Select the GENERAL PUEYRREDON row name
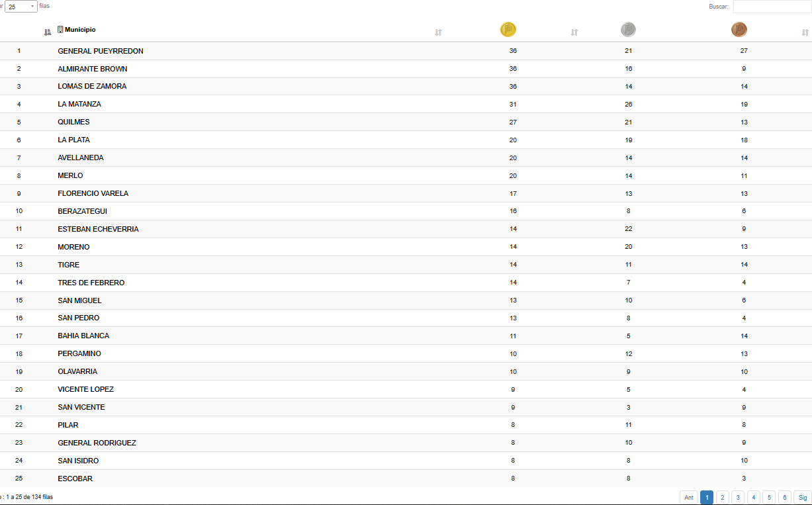This screenshot has width=812, height=505. coord(101,51)
